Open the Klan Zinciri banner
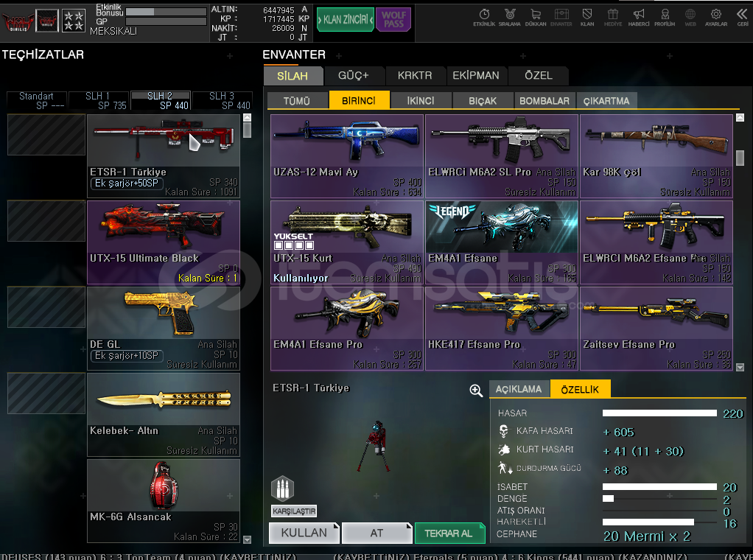The image size is (753, 560). [x=346, y=20]
